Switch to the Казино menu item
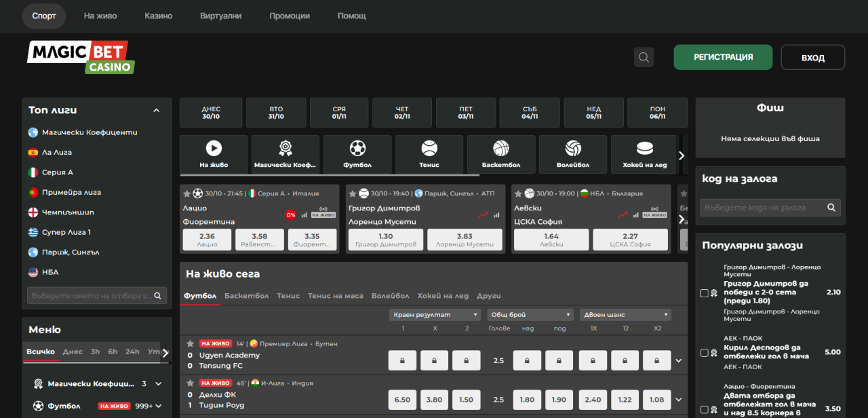868x418 pixels. coord(158,16)
